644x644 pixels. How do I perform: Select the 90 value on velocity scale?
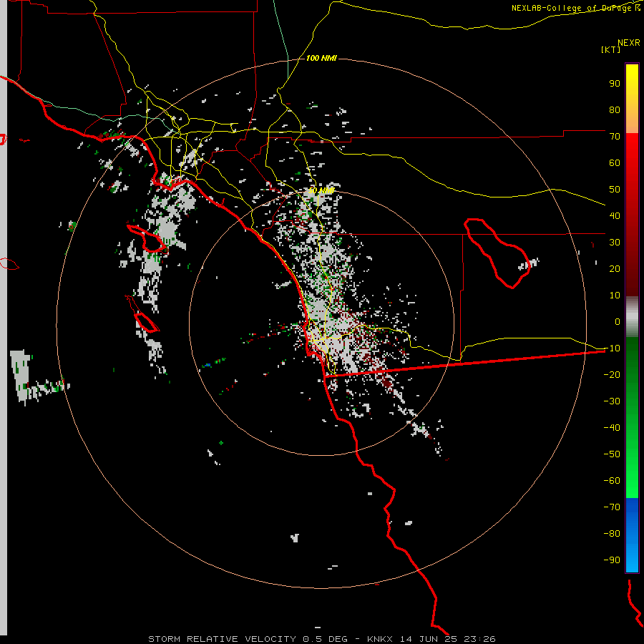tap(615, 84)
